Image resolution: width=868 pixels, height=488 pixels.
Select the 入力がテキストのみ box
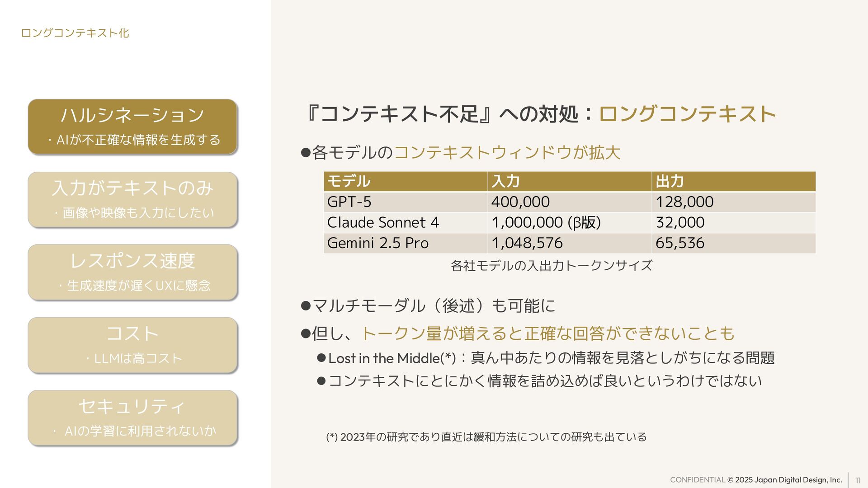tap(132, 200)
